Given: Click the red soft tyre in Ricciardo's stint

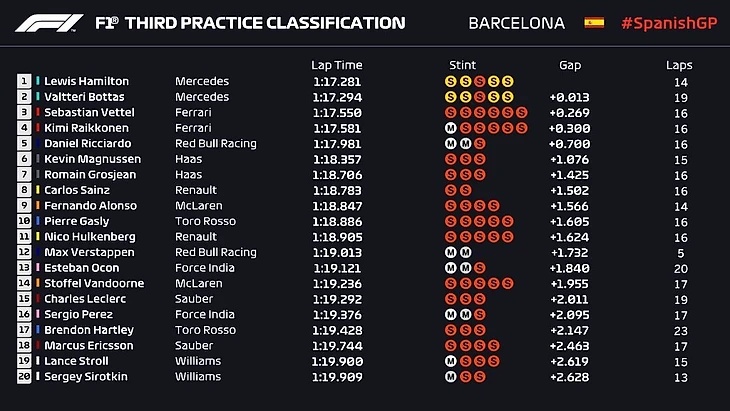Looking at the screenshot, I should [479, 143].
